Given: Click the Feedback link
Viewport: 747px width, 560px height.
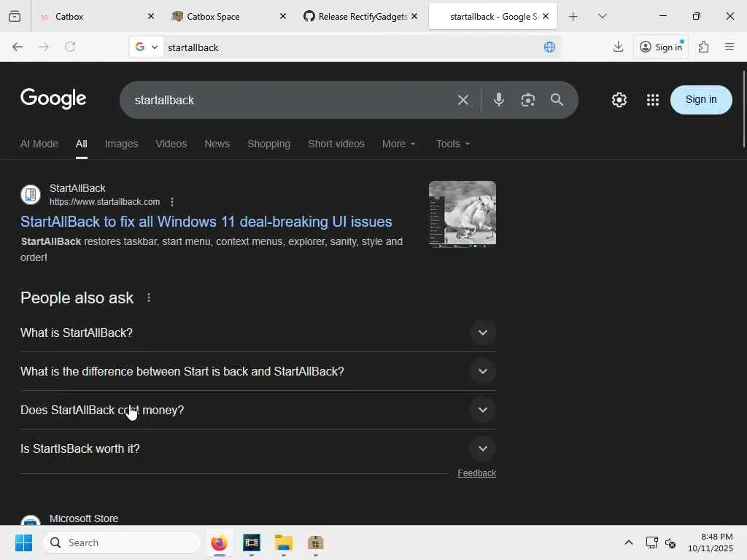Looking at the screenshot, I should click(x=477, y=472).
